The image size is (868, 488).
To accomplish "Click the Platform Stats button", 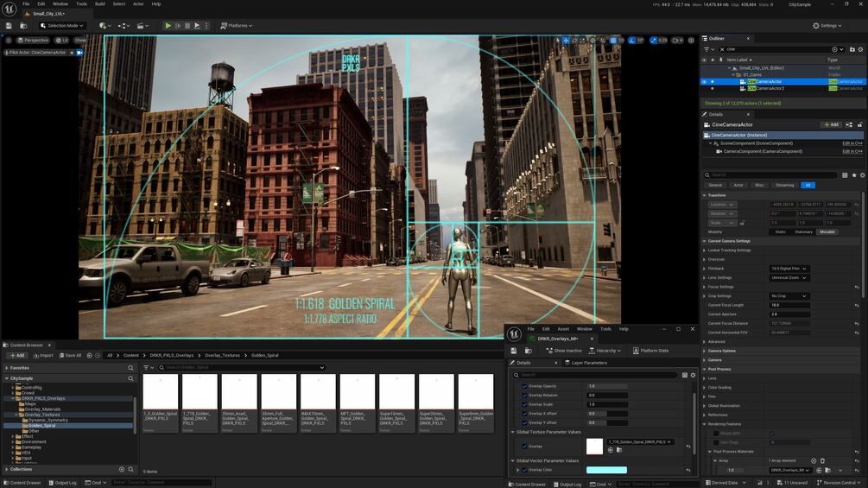I will (x=650, y=351).
